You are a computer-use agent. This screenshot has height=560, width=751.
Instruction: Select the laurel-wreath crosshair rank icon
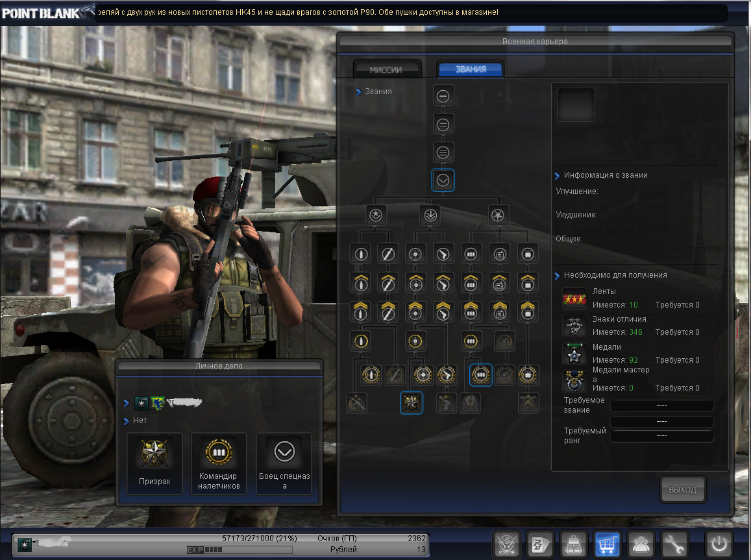tap(423, 375)
